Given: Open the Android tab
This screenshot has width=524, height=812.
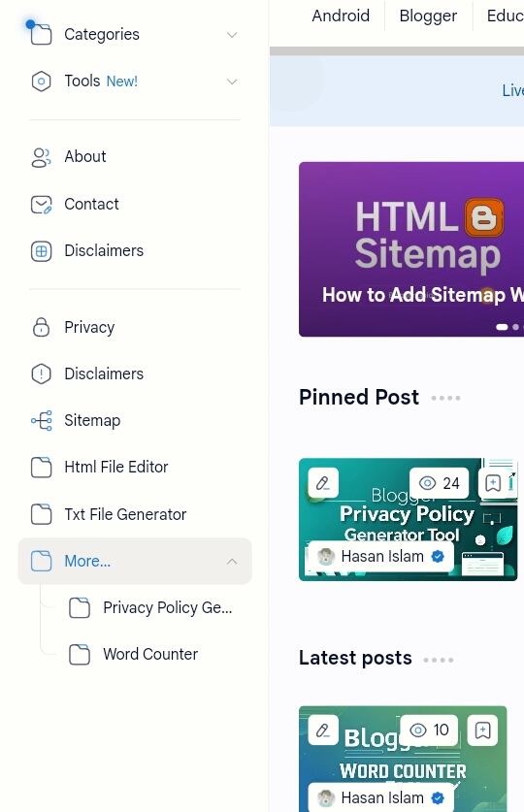Looking at the screenshot, I should point(341,16).
